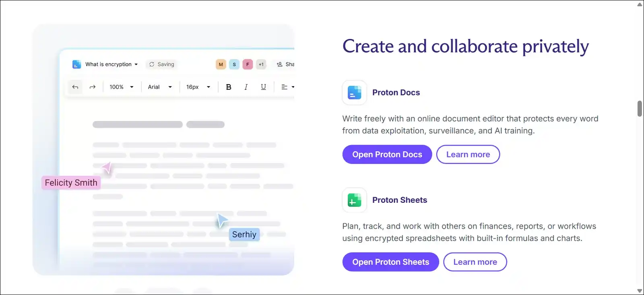Click the redo arrow in the editor toolbar
Image resolution: width=644 pixels, height=295 pixels.
coord(93,87)
